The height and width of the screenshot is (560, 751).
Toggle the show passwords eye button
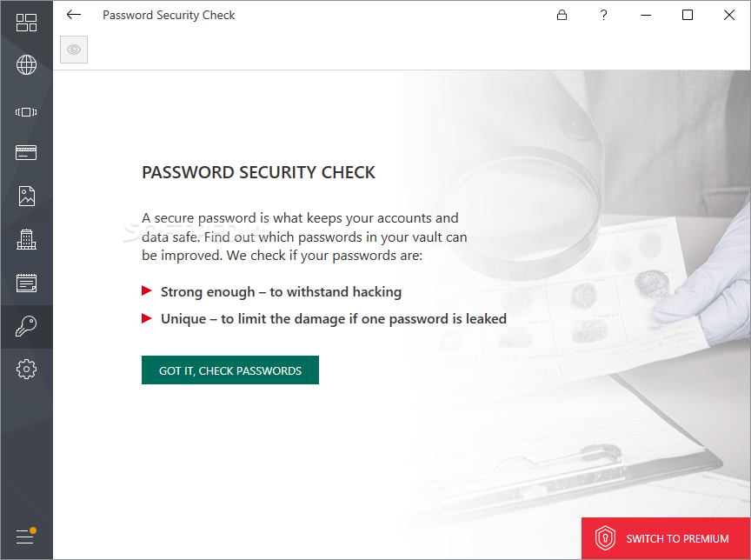point(74,50)
